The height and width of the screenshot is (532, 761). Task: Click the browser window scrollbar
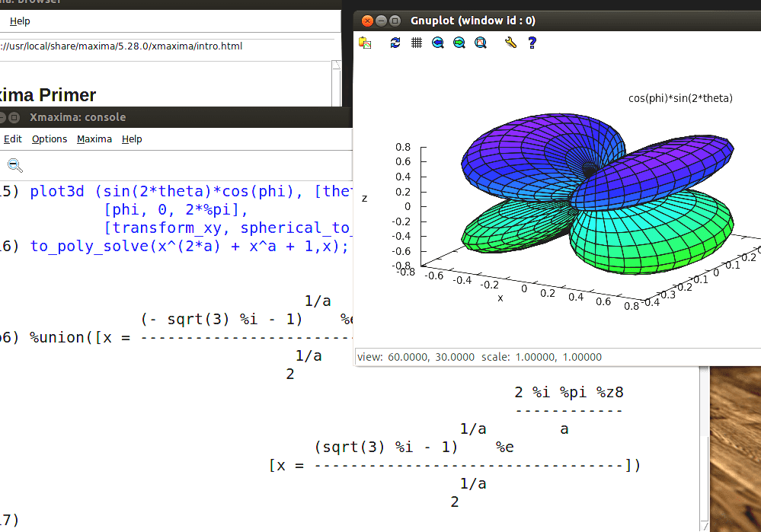click(335, 84)
